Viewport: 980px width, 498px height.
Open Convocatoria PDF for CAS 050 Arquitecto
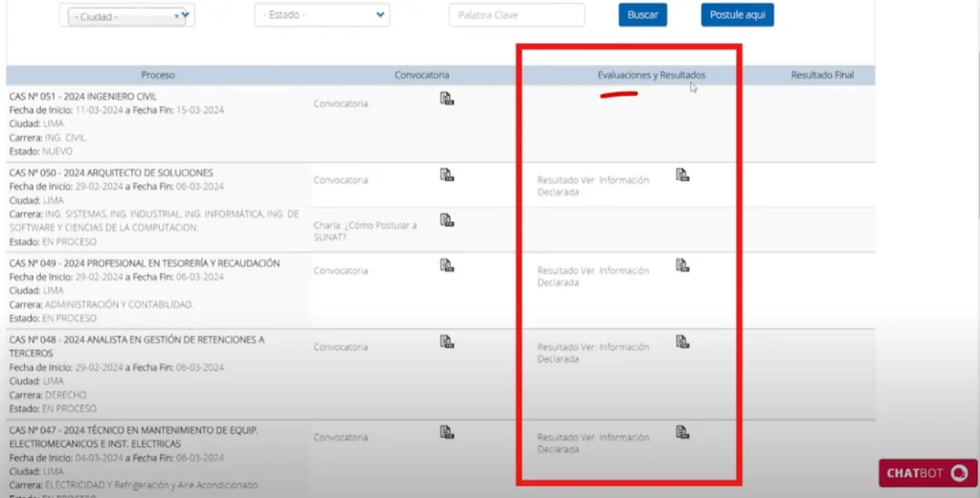point(447,174)
